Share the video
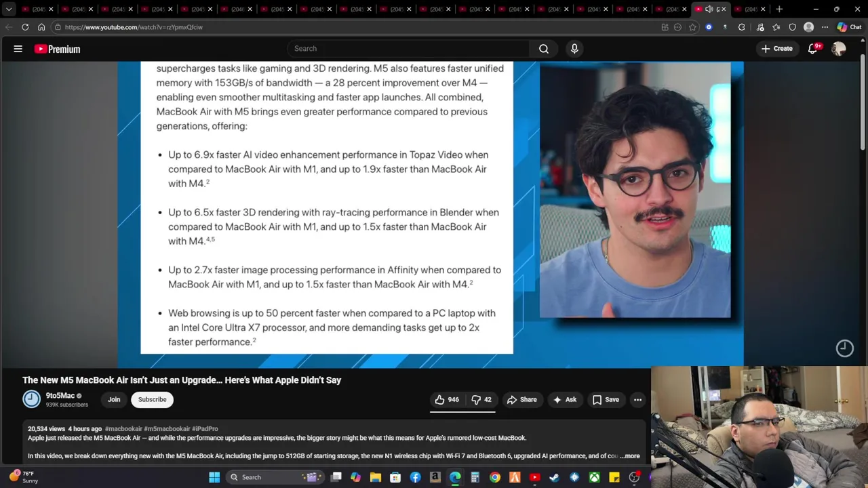The width and height of the screenshot is (868, 488). 521,400
